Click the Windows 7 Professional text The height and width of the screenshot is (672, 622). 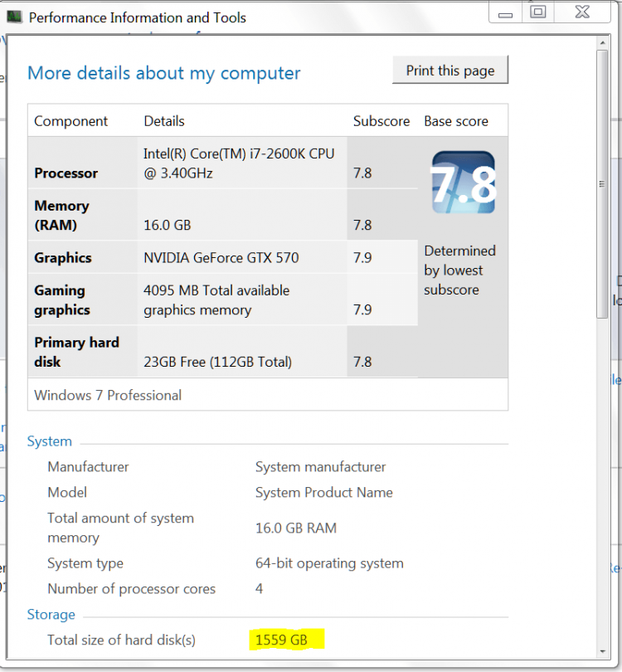(x=108, y=395)
